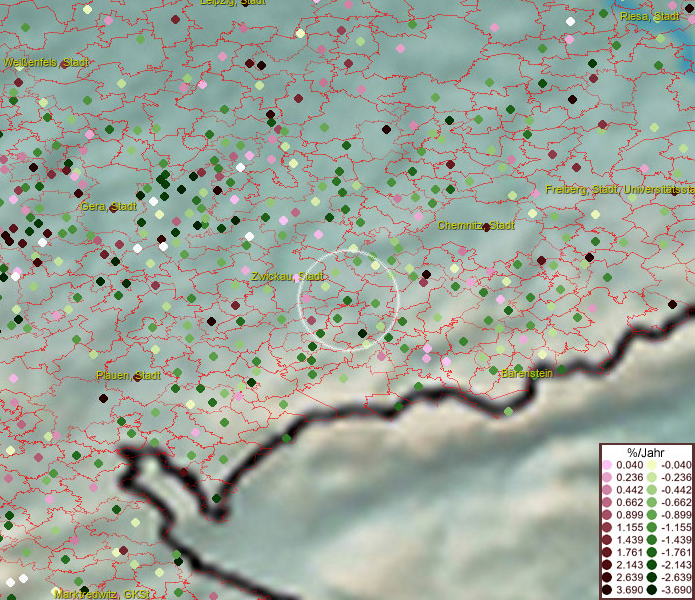This screenshot has height=600, width=695.
Task: Select the -0.899 green legend swatch
Action: (x=652, y=515)
